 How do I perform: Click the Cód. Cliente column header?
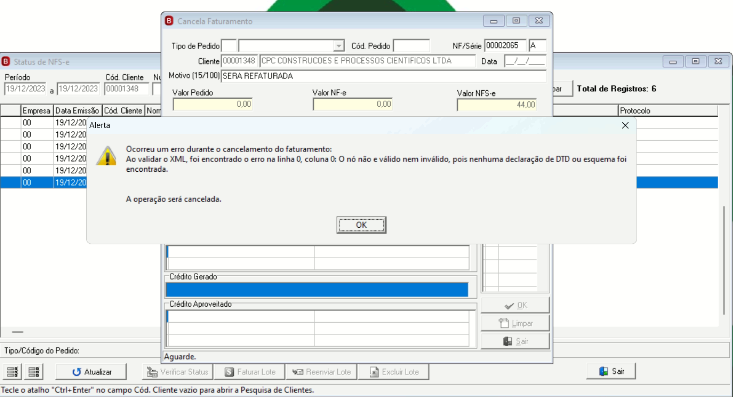click(x=123, y=111)
